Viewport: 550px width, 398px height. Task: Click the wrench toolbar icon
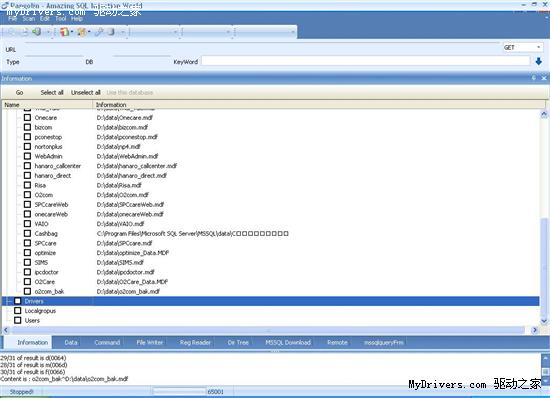(99, 32)
